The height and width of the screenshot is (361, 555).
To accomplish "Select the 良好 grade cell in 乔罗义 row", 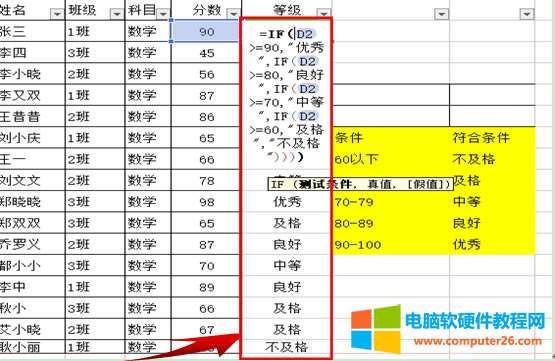I will click(286, 244).
